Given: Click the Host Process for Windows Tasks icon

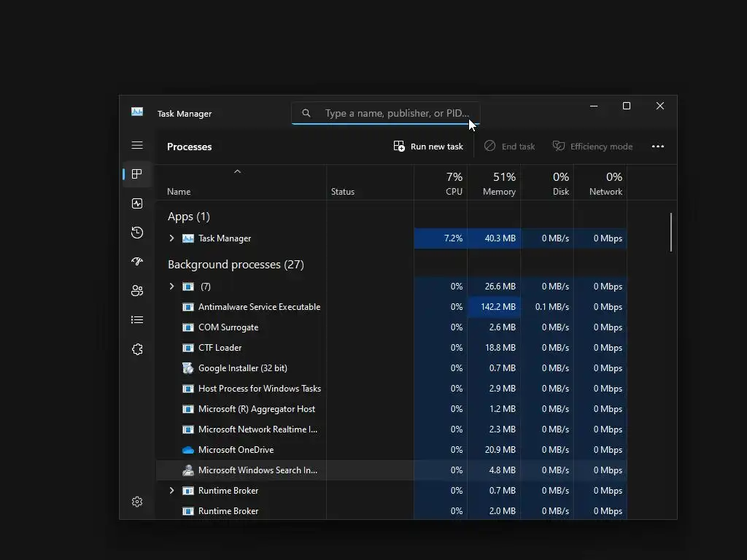Looking at the screenshot, I should coord(188,389).
